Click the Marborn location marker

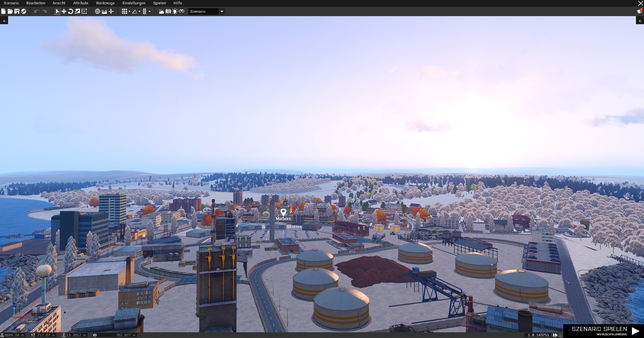283,212
